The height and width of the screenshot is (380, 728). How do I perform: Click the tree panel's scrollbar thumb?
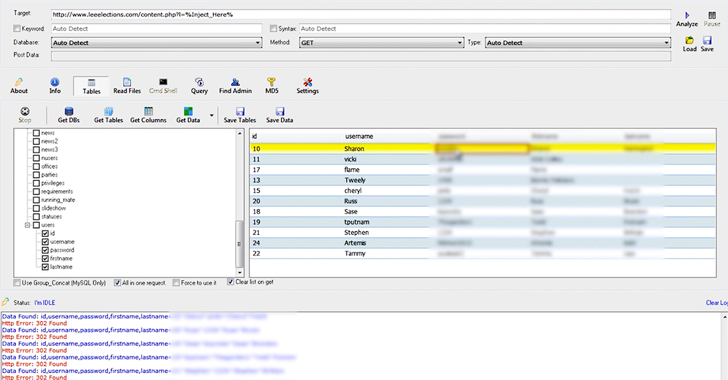pyautogui.click(x=240, y=244)
